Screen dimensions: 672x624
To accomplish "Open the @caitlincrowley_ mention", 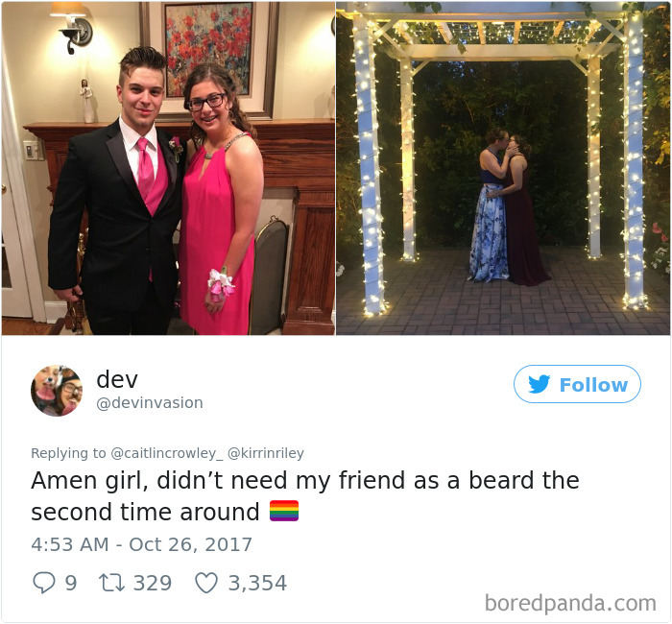I will [167, 453].
